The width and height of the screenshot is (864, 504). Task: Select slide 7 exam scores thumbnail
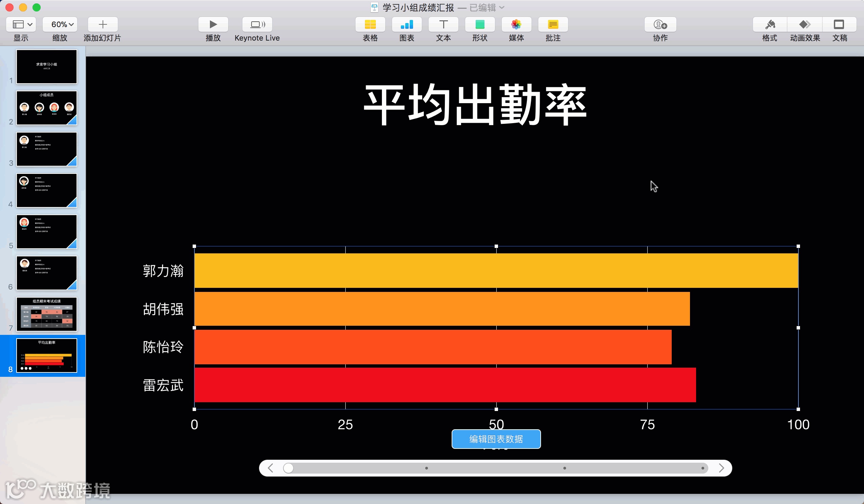(x=47, y=314)
